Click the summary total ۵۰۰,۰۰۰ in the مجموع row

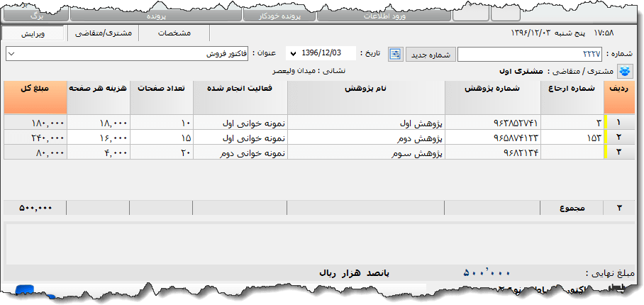pyautogui.click(x=35, y=208)
